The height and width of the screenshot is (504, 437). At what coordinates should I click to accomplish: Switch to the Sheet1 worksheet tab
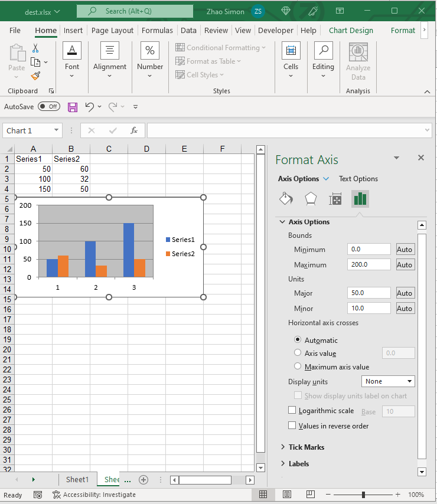click(77, 480)
